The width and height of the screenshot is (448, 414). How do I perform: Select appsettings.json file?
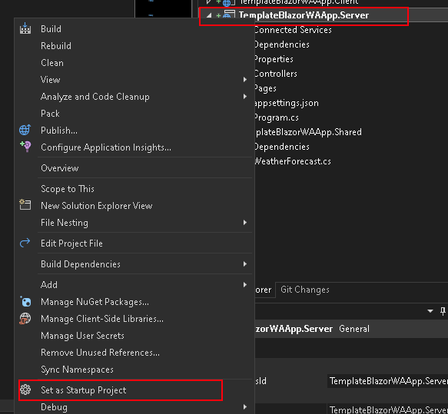(x=286, y=103)
